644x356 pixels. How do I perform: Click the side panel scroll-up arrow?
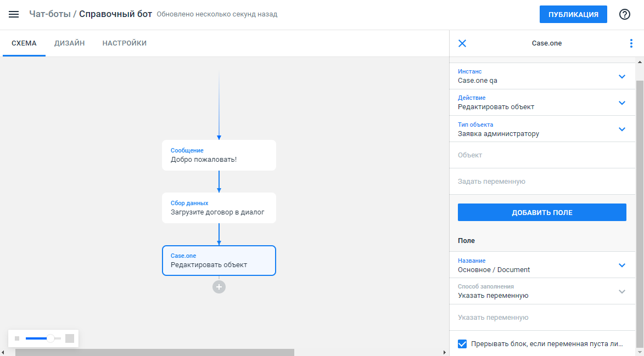tap(640, 62)
